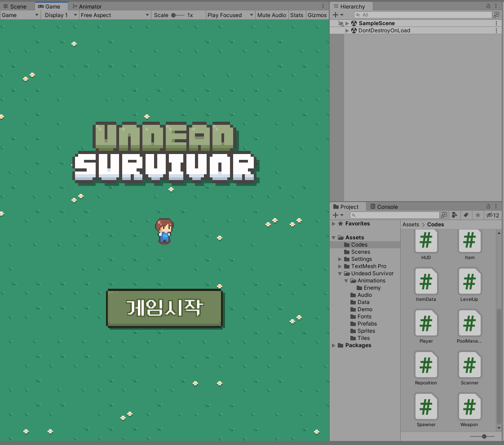Toggle the Stats overlay

(x=296, y=15)
